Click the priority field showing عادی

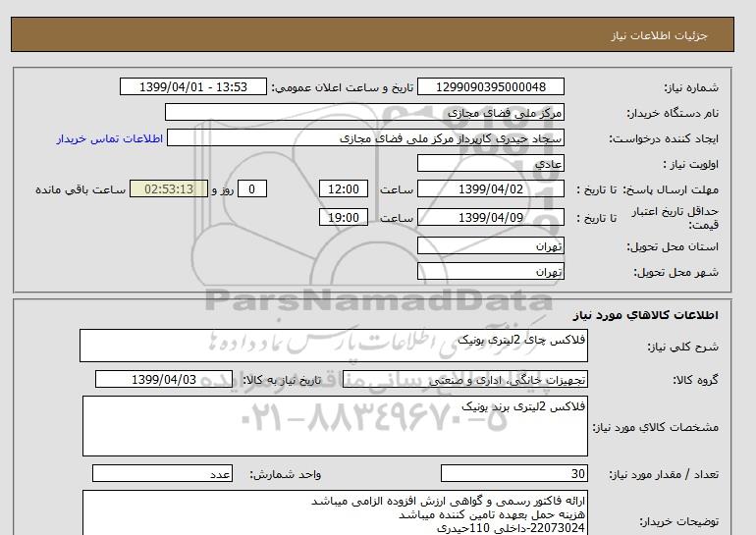(x=490, y=164)
